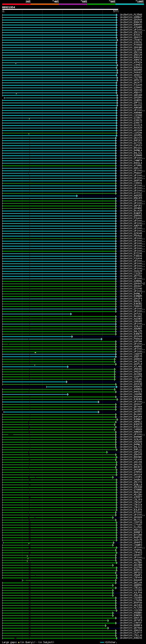Click the UniRef100_Q5DFY5 label
The height and width of the screenshot is (644, 146).
tap(131, 357)
